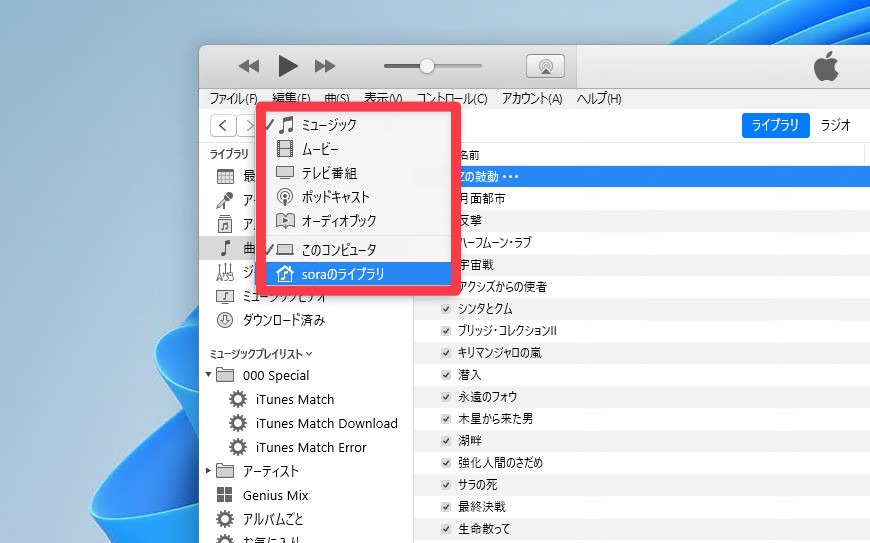The height and width of the screenshot is (543, 870).
Task: Click the house icon beside soraのライブラリ
Action: [285, 273]
